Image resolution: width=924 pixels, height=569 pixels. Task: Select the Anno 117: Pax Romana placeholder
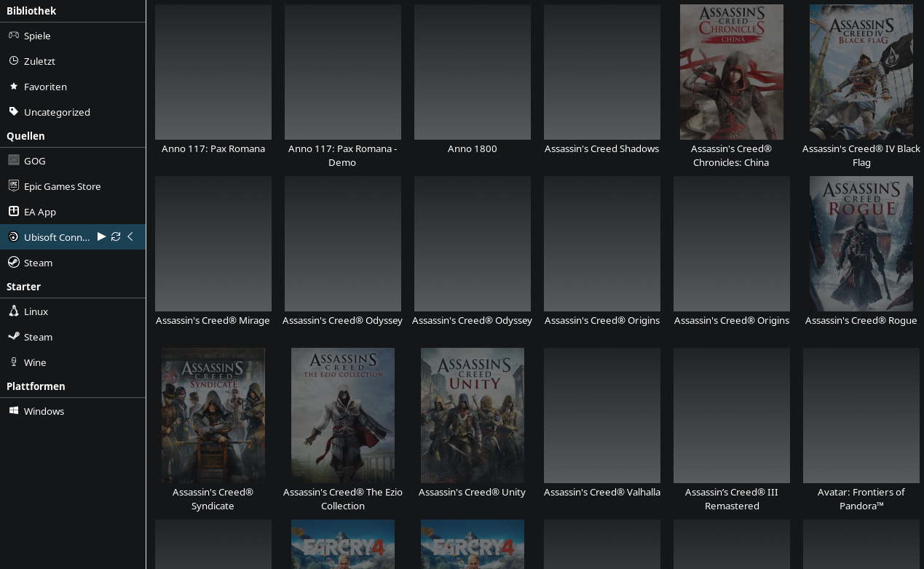(x=213, y=72)
